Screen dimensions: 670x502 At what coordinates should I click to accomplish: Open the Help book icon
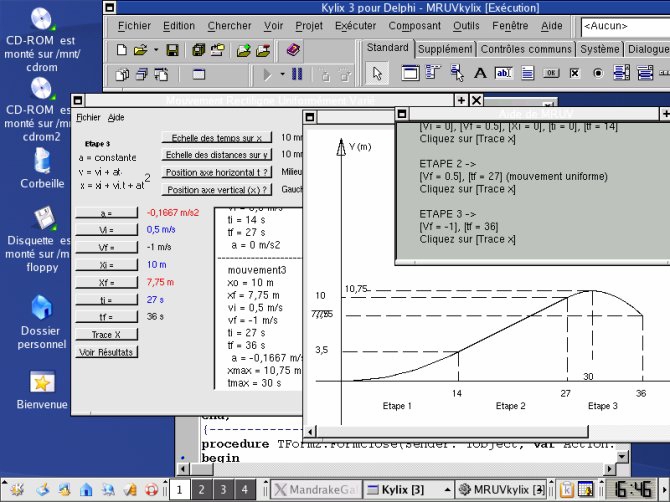point(293,50)
